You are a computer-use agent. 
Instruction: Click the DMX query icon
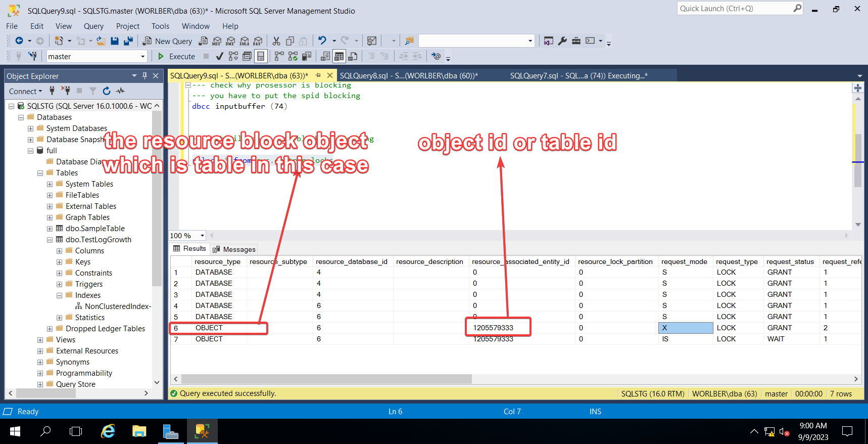pyautogui.click(x=230, y=41)
